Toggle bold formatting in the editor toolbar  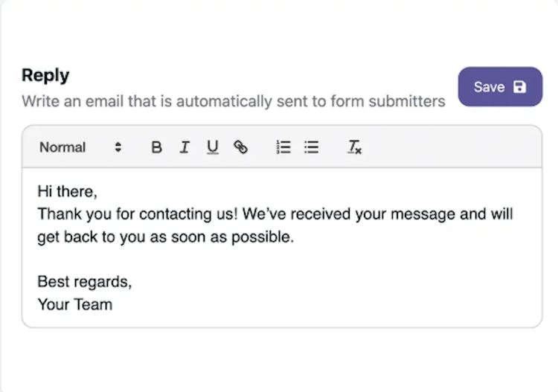(156, 147)
